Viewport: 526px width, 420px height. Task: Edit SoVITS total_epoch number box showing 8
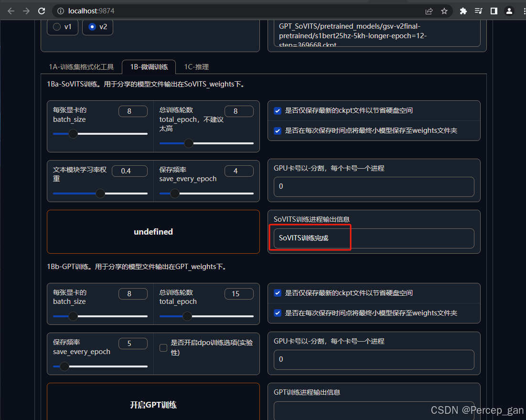pyautogui.click(x=239, y=111)
